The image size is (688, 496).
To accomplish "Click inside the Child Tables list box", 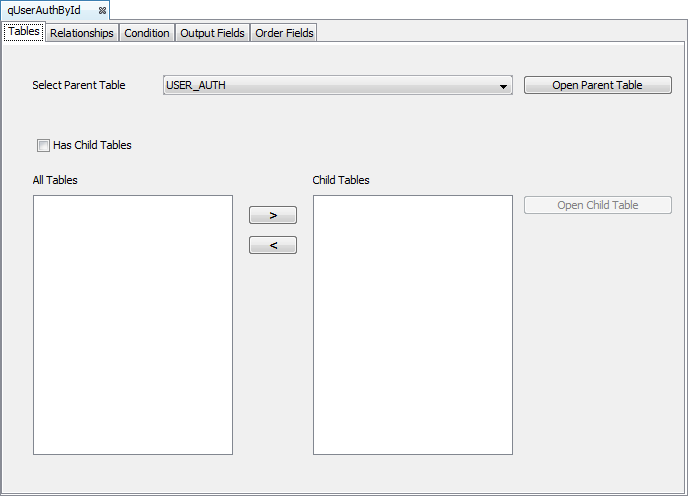I will pyautogui.click(x=413, y=325).
